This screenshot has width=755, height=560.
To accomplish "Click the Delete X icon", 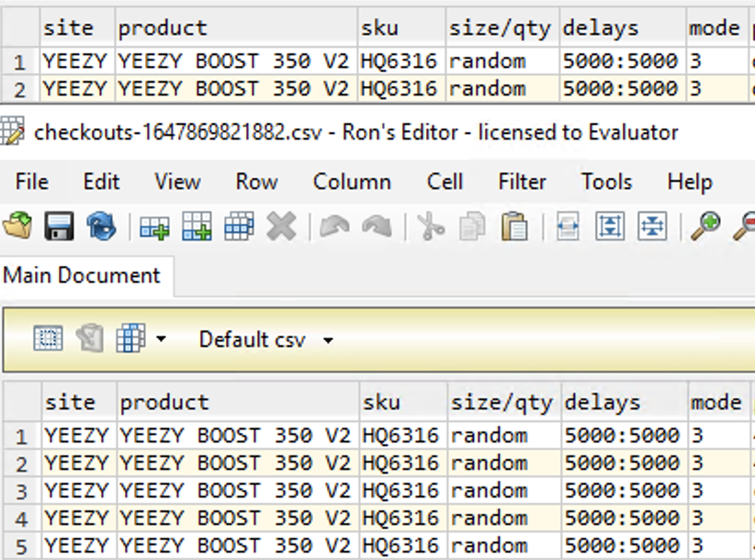I will 281,226.
